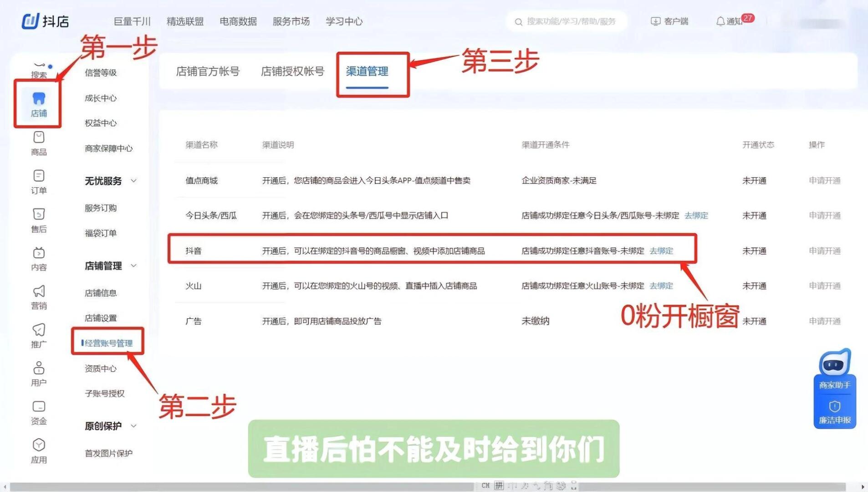Open 服务市场 in top navigation
This screenshot has height=492, width=868.
[x=291, y=21]
